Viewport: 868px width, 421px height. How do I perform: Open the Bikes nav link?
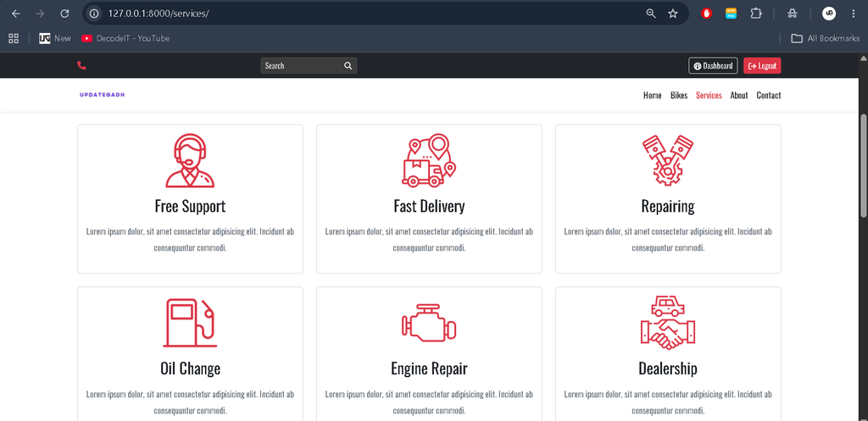679,95
